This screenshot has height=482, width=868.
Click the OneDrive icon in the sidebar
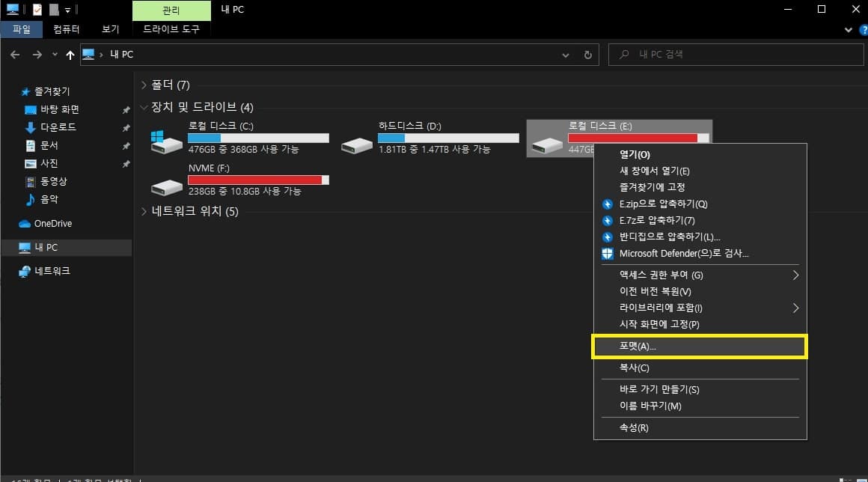(x=24, y=223)
